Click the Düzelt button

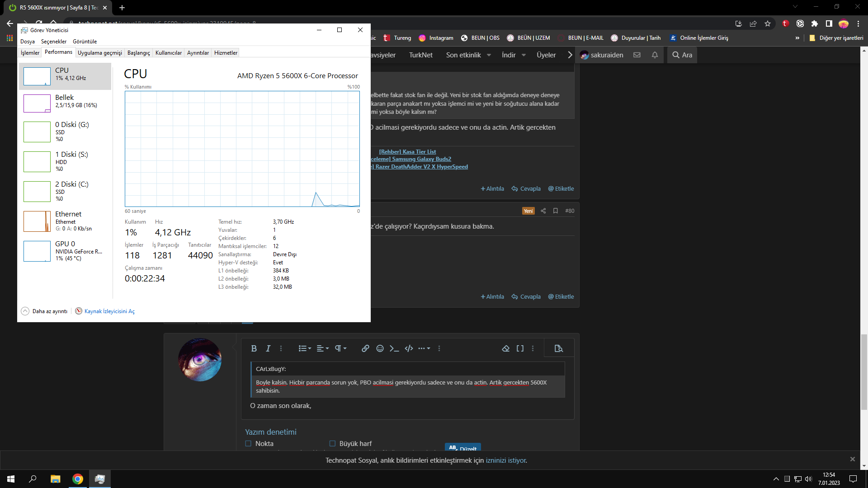pos(462,447)
